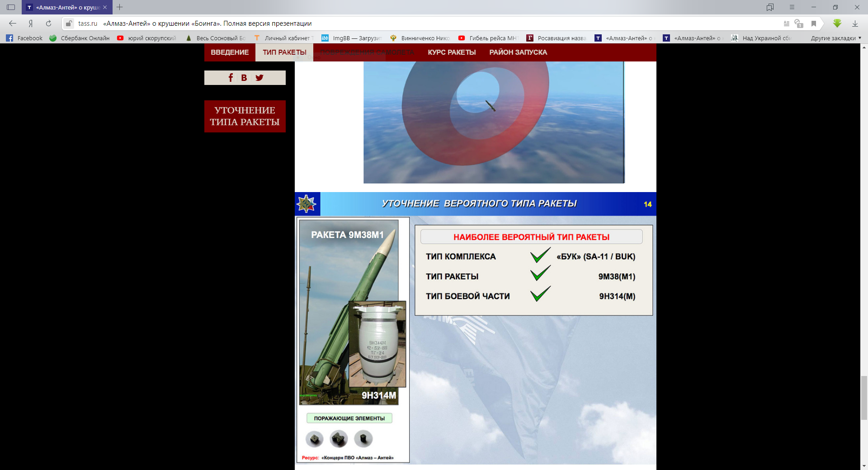The height and width of the screenshot is (470, 868).
Task: Click the ПОРАЖАЮЩИЕ ЭЛЕМЕНТЫ label
Action: pyautogui.click(x=349, y=418)
